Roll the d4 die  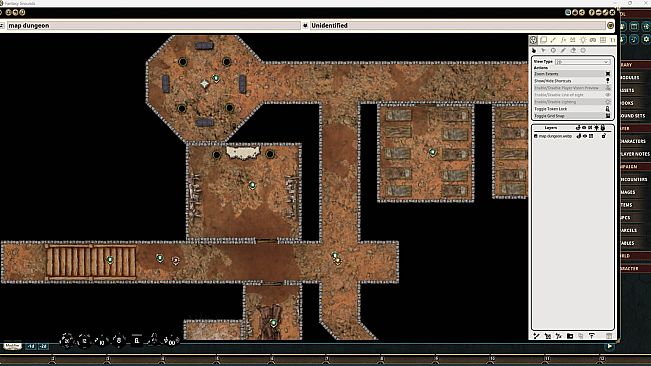[x=154, y=340]
